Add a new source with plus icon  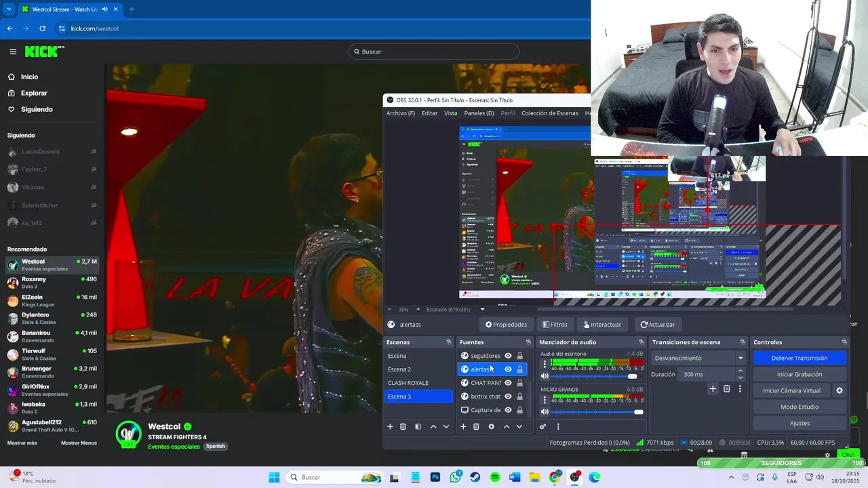pos(463,426)
